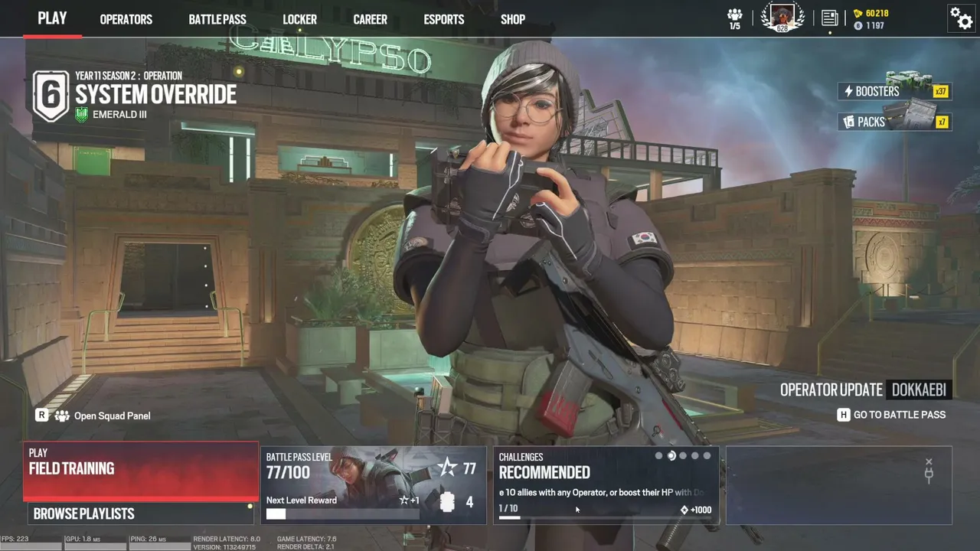Click the next level reward progress bar
Screen dimensions: 980x551
[x=342, y=514]
